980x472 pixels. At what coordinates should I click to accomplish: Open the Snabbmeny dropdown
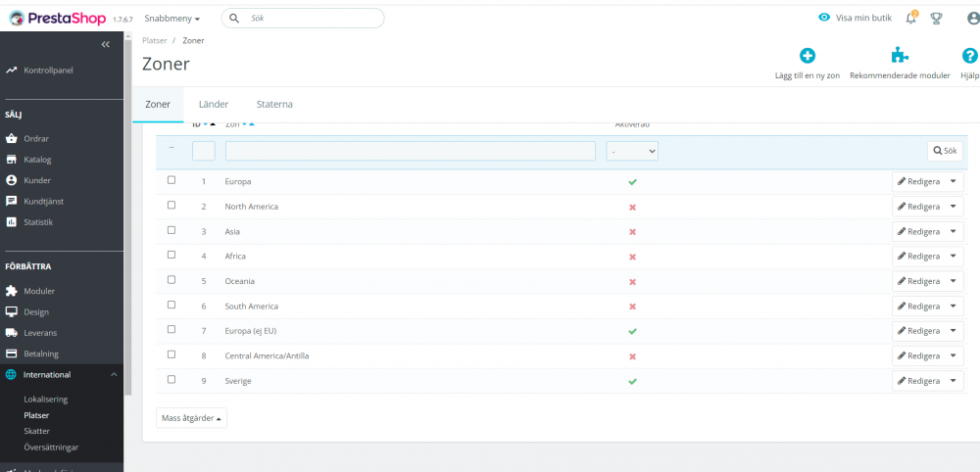pyautogui.click(x=171, y=19)
